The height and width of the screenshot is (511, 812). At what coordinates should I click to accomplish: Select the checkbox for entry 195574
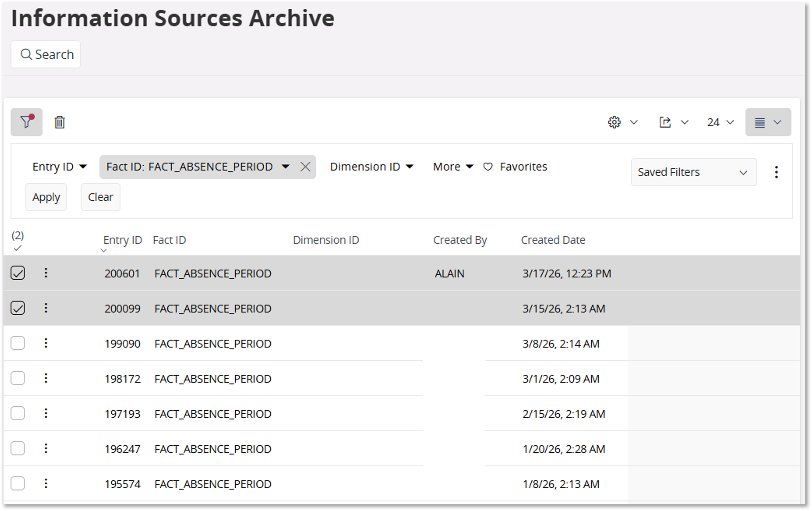tap(17, 483)
